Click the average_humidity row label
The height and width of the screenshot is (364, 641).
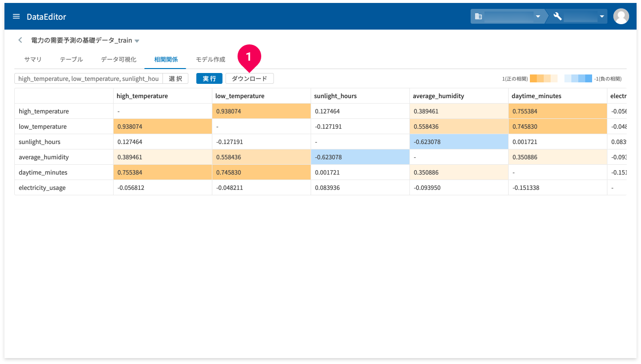coord(64,157)
